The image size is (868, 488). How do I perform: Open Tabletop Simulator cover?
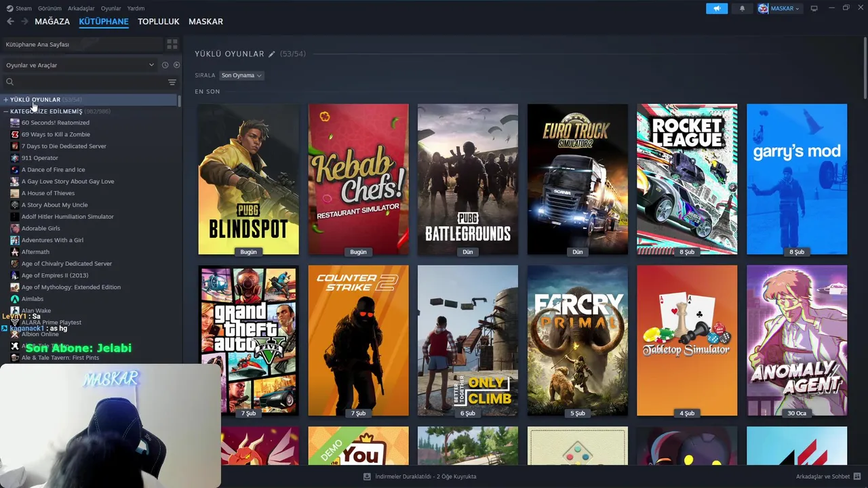tap(687, 340)
